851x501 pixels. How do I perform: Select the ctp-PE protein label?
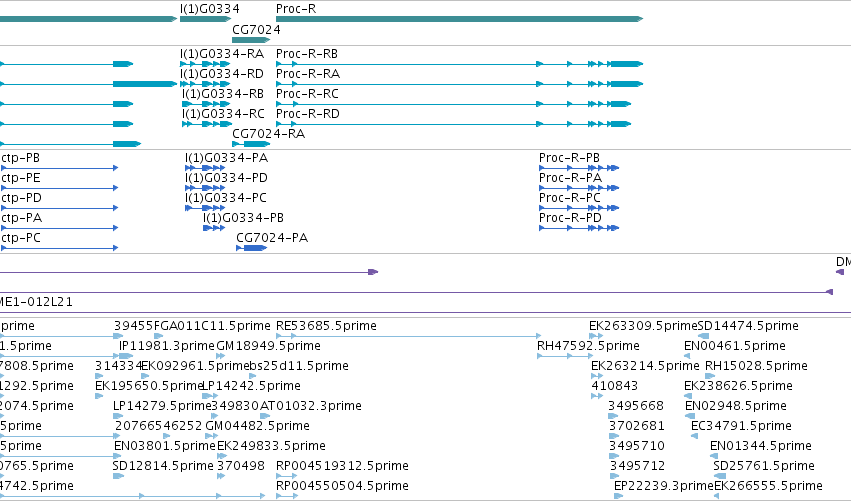(x=21, y=178)
